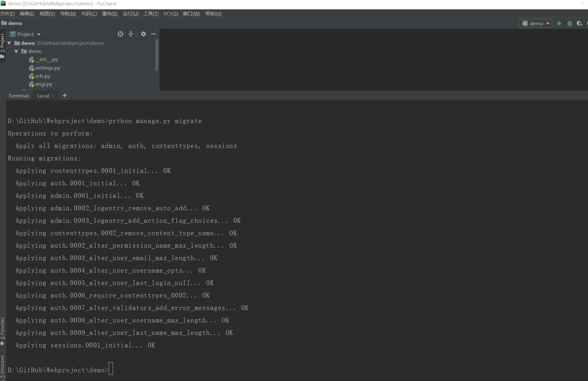Image resolution: width=588 pixels, height=381 pixels.
Task: Open the 重构(R) menu
Action: coord(110,13)
